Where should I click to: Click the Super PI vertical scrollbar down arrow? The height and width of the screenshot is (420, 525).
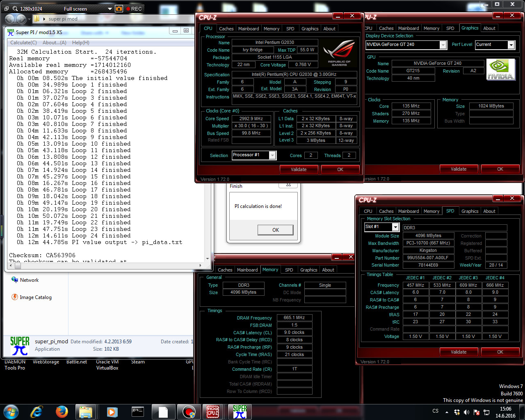click(208, 258)
